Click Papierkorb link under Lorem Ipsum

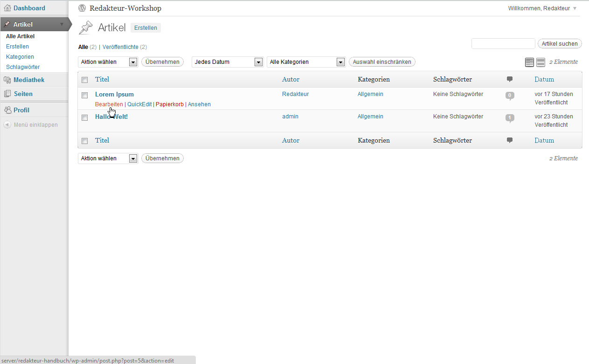[169, 104]
